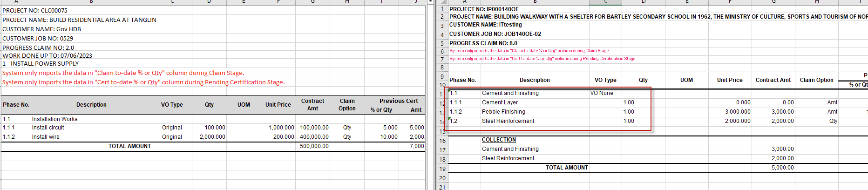868x190 pixels.
Task: Select 'Qty' column header in right sheet
Action: pos(643,80)
